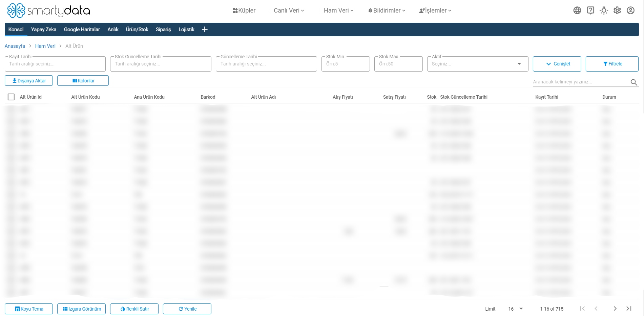Click the 1-16 of 715 pagination text
The image size is (644, 316).
pos(552,309)
